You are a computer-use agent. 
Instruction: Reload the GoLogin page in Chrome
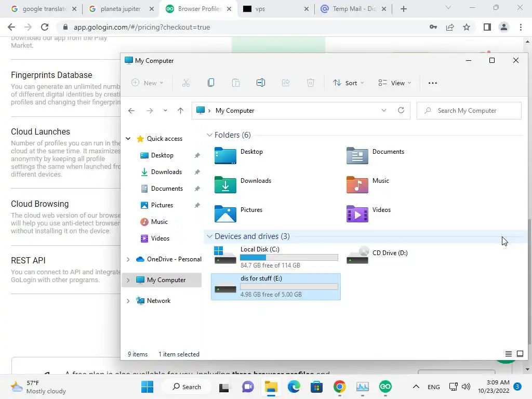pyautogui.click(x=45, y=27)
